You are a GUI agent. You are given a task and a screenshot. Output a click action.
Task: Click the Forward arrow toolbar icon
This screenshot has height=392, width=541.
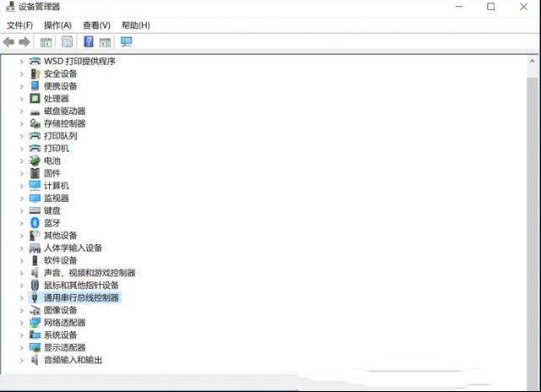25,42
